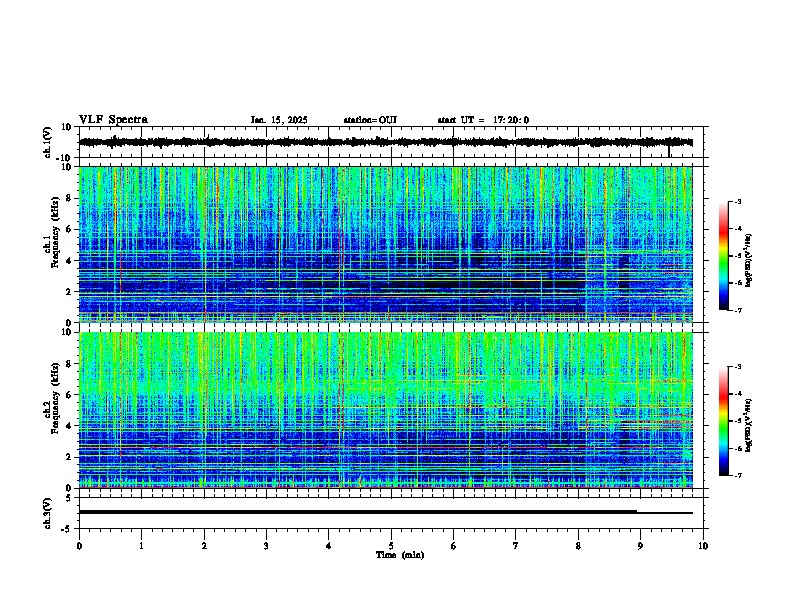Click time axis tick label "9"

pos(640,546)
